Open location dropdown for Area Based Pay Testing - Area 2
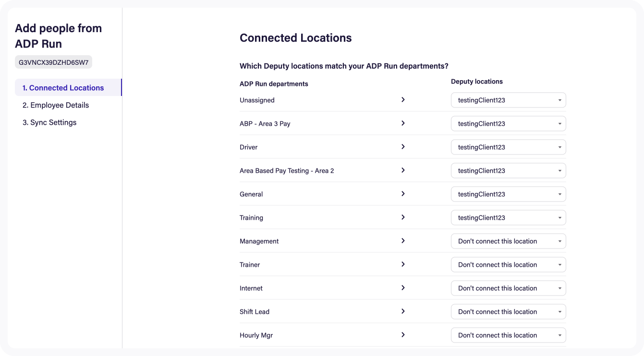Screen dimensions: 644x356 click(x=509, y=171)
